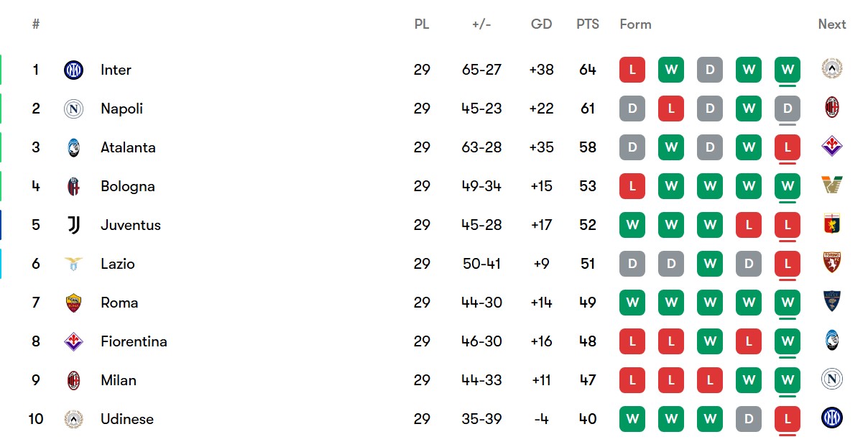Click the PL column header
Screen dimensions: 868x442
click(x=422, y=24)
